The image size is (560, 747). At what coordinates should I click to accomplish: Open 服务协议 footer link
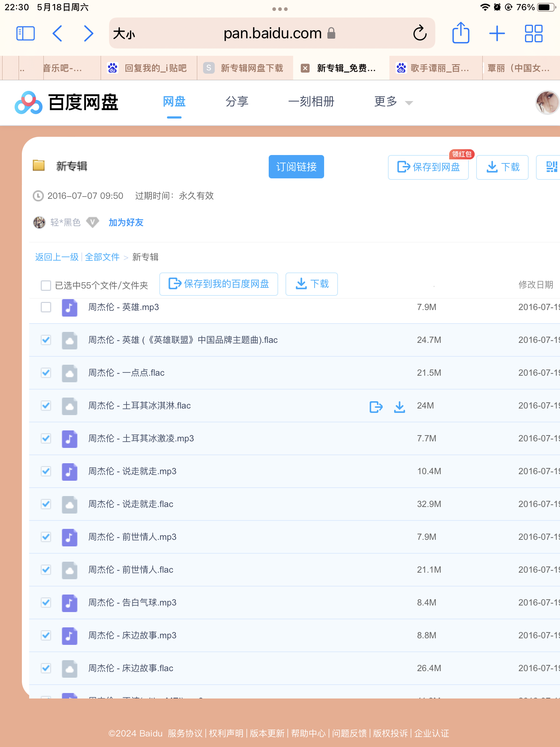(185, 734)
